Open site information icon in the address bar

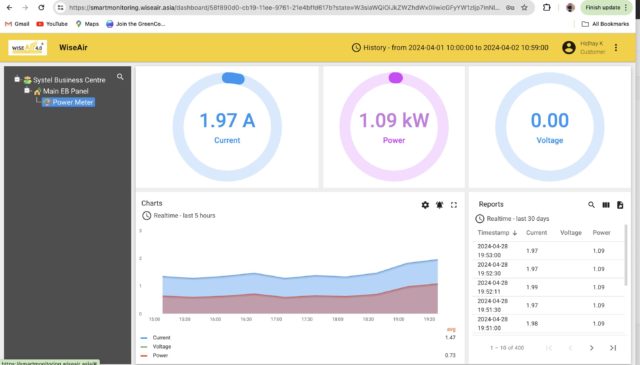(x=60, y=7)
